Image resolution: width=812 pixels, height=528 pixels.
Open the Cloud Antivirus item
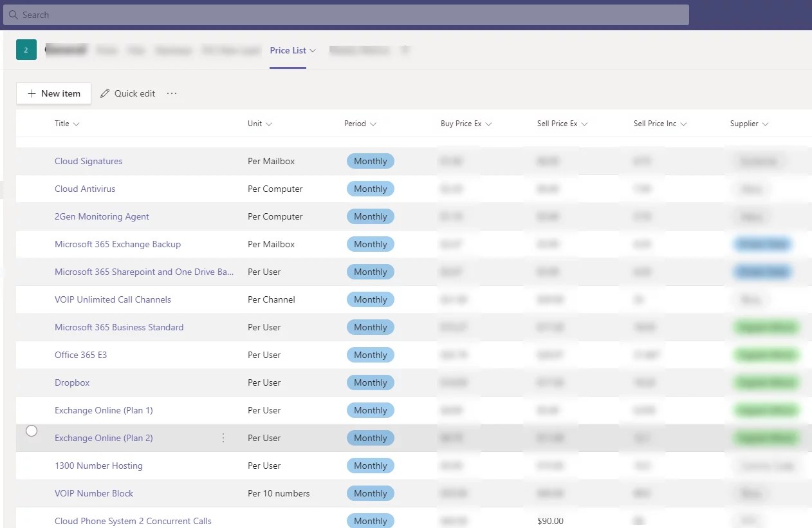click(85, 189)
